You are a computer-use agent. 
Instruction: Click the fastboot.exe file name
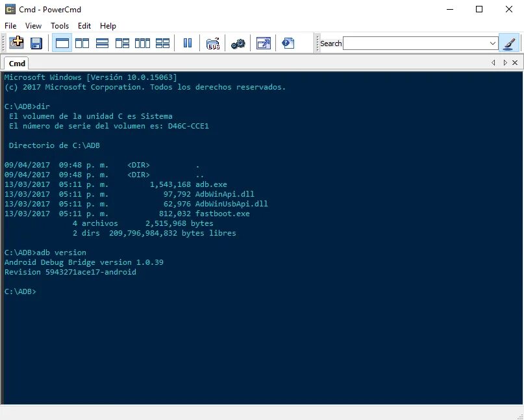coord(223,214)
